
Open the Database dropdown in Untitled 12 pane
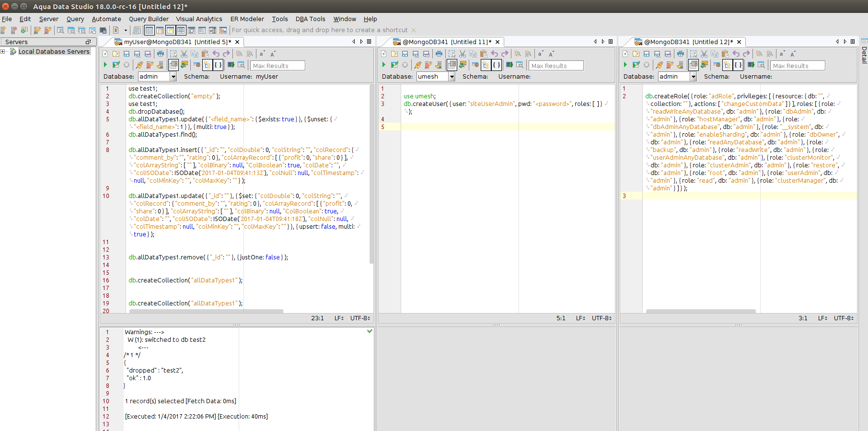point(693,77)
